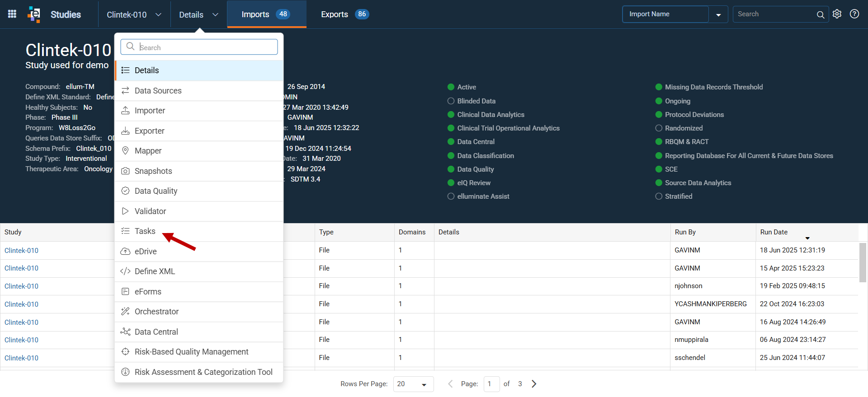Click the settings gear icon
Screen dimensions: 868x397
point(837,14)
